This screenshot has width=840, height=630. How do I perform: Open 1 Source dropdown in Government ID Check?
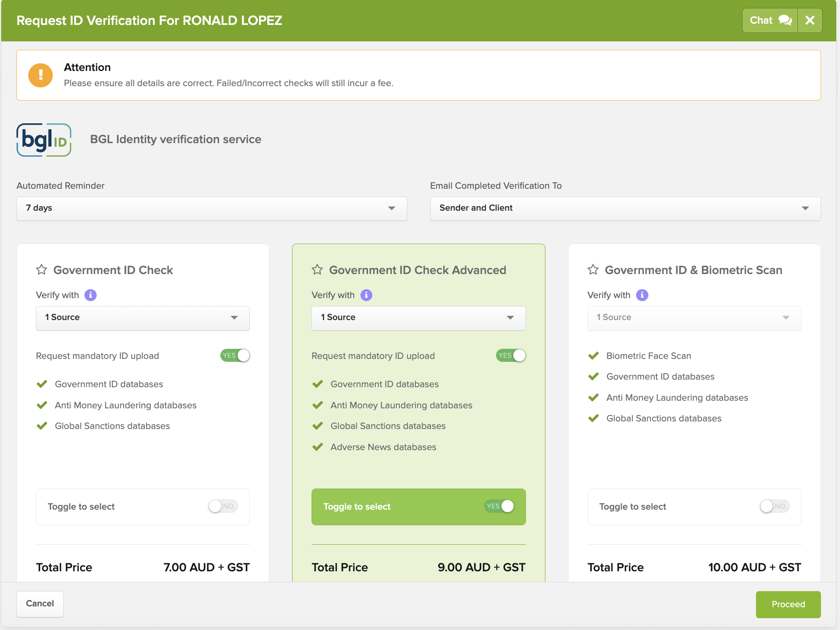[143, 318]
